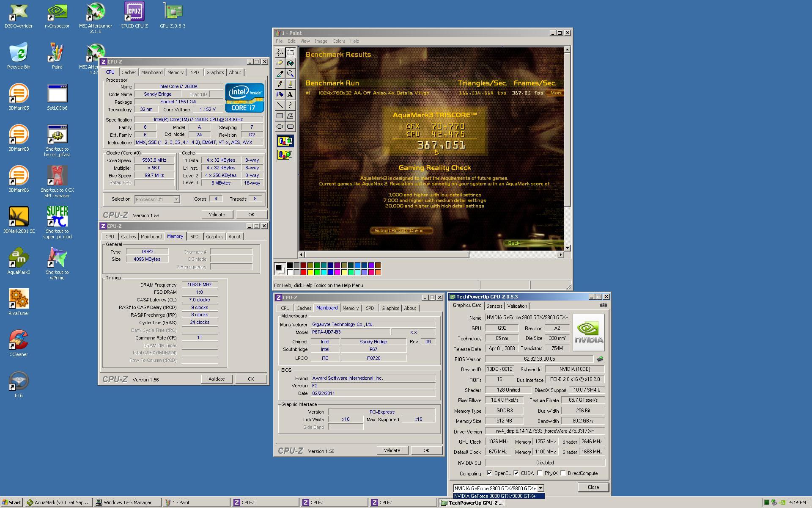Select the transparent selection mode in Paint
The height and width of the screenshot is (508, 812).
click(x=285, y=155)
